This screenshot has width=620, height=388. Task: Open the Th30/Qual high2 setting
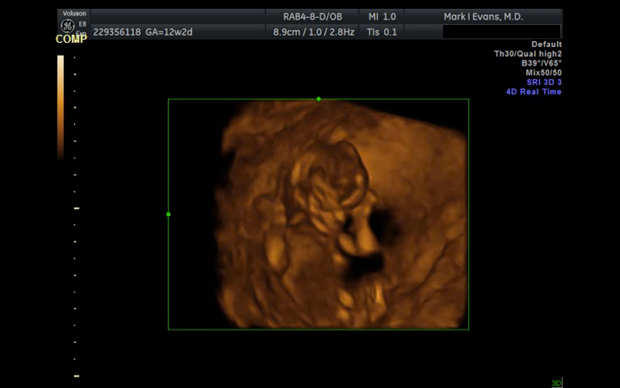point(528,54)
